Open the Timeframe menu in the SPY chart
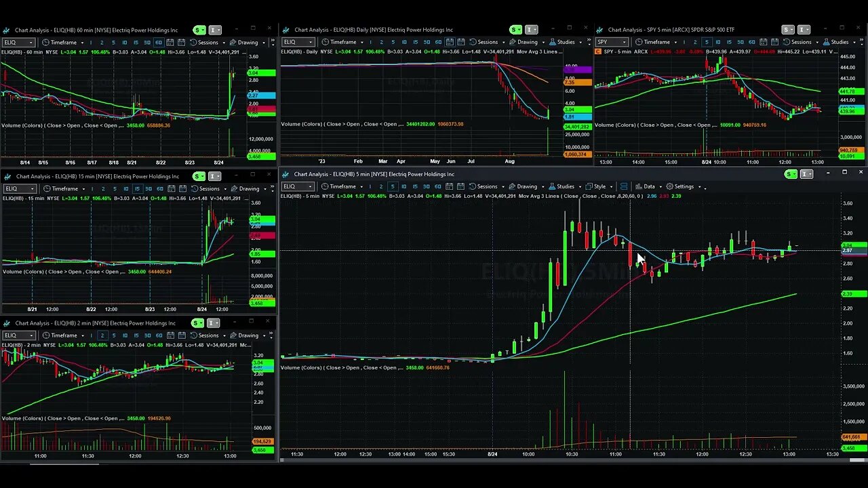Viewport: 868px width, 488px height. (x=656, y=42)
